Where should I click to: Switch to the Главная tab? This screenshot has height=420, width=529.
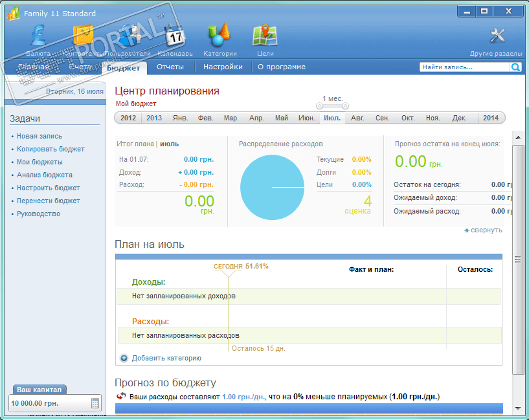coord(34,67)
